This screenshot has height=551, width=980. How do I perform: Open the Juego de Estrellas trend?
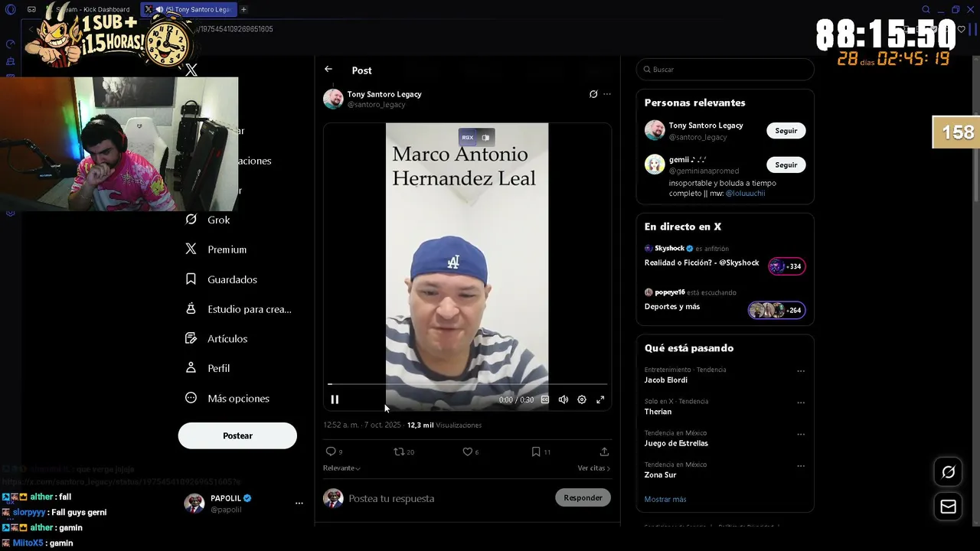676,443
